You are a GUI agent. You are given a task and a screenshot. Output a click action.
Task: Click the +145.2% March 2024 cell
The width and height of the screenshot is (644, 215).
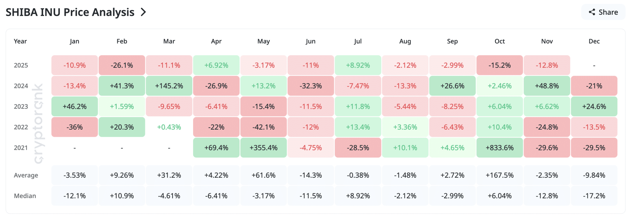coord(169,86)
